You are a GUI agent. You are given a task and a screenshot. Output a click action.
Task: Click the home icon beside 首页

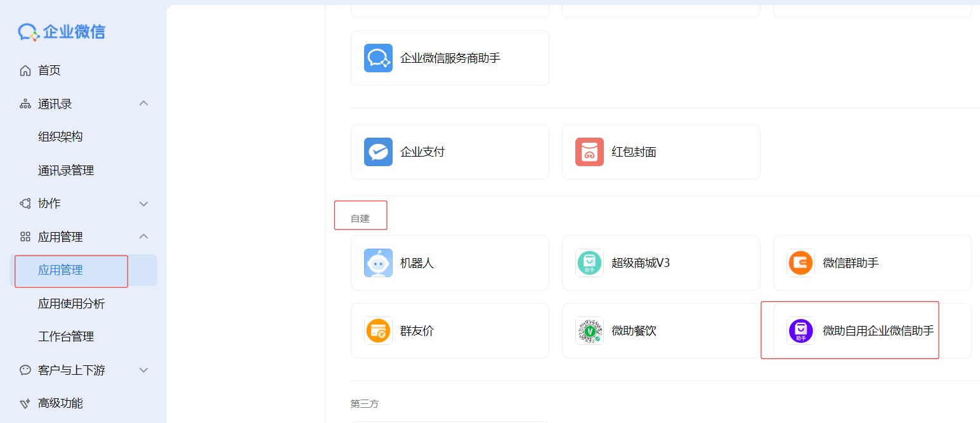click(x=25, y=70)
